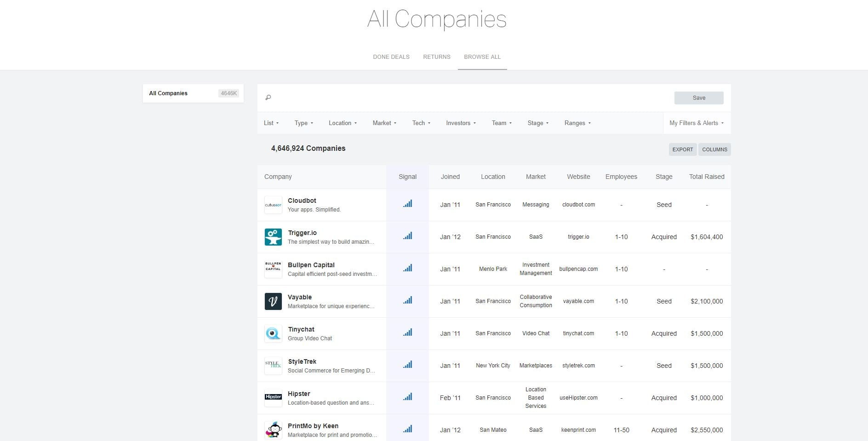The image size is (868, 441).
Task: Sort by Signal column header
Action: click(x=408, y=177)
